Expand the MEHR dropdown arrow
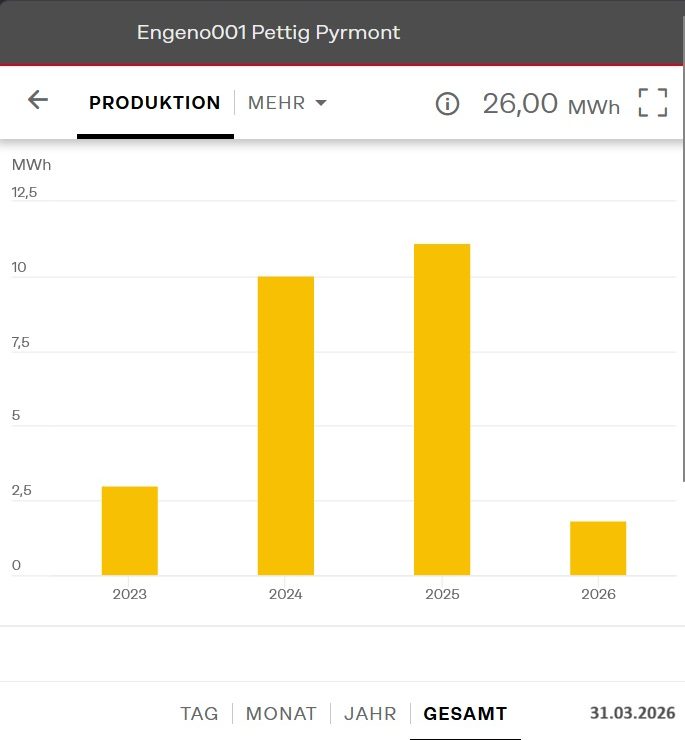This screenshot has width=685, height=740. (x=321, y=103)
